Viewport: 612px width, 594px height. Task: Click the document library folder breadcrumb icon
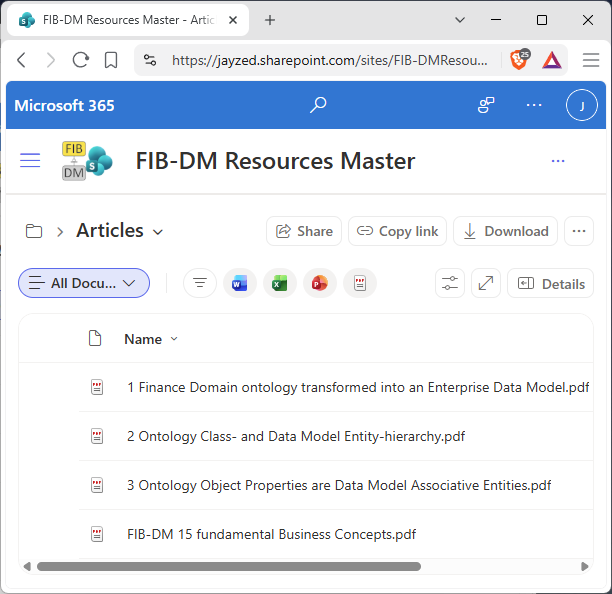pyautogui.click(x=34, y=231)
